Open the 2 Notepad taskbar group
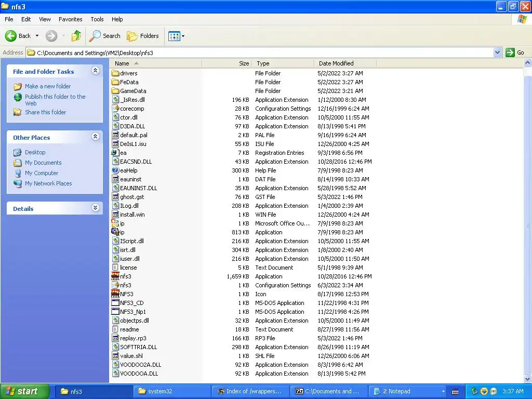Viewport: 532px width, 399px height. tap(408, 391)
